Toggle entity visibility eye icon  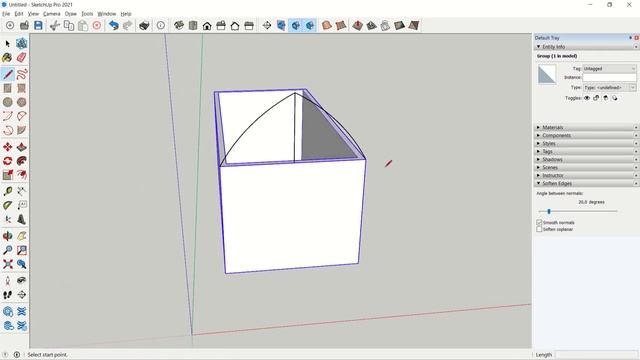click(x=587, y=98)
